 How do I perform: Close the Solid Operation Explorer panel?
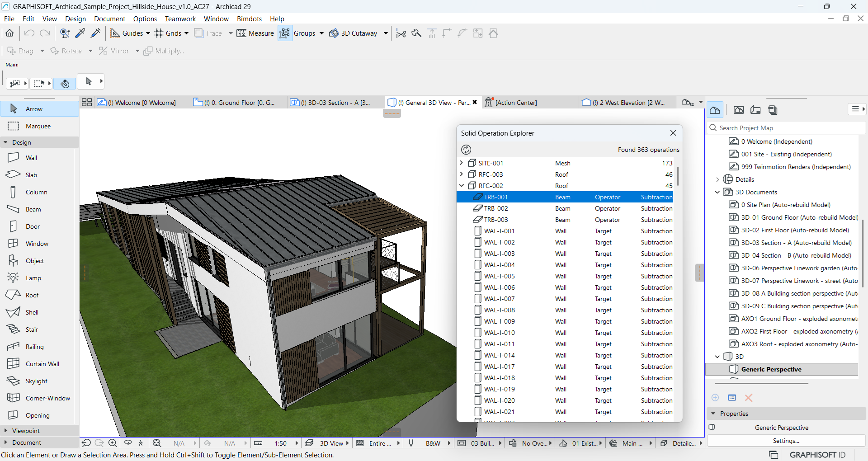pos(673,133)
